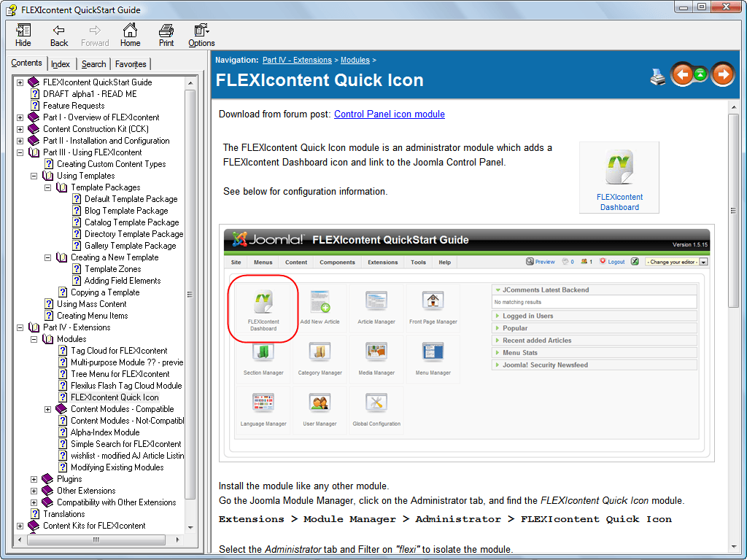
Task: Select Creating Custom Content Types topic
Action: click(x=112, y=164)
